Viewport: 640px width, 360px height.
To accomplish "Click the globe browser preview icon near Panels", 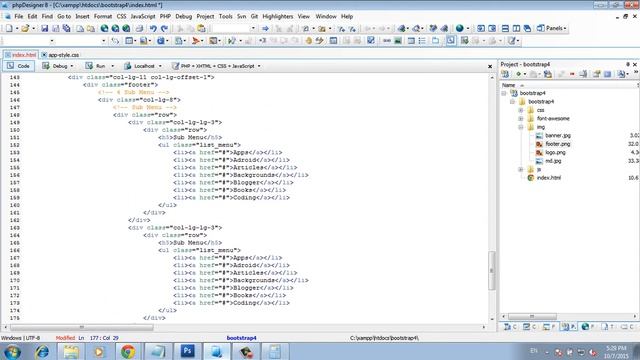I will coord(460,28).
